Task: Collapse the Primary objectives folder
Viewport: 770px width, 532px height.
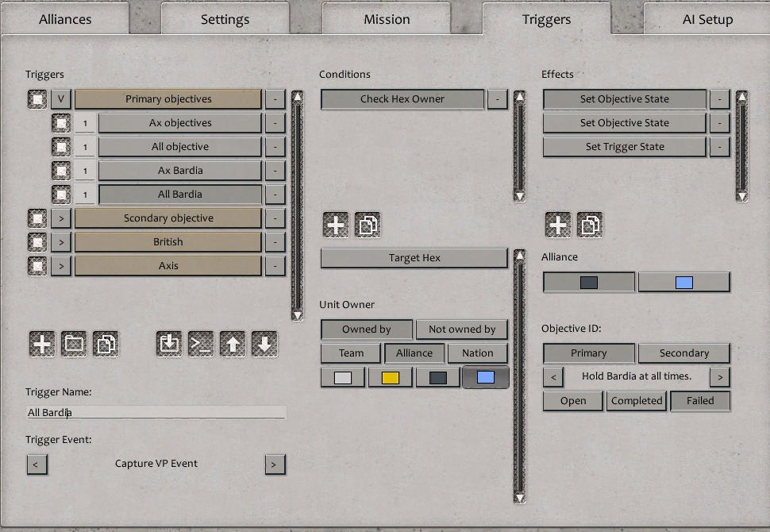Action: point(61,98)
